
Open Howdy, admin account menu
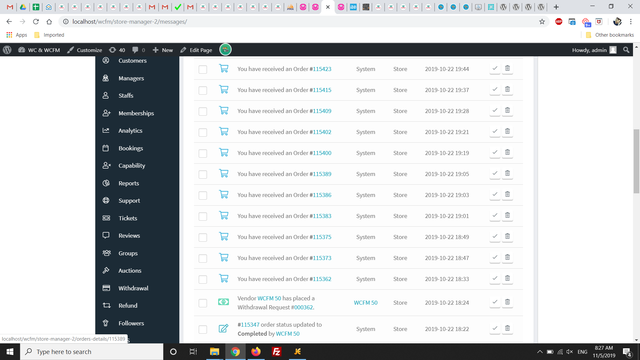[594, 50]
